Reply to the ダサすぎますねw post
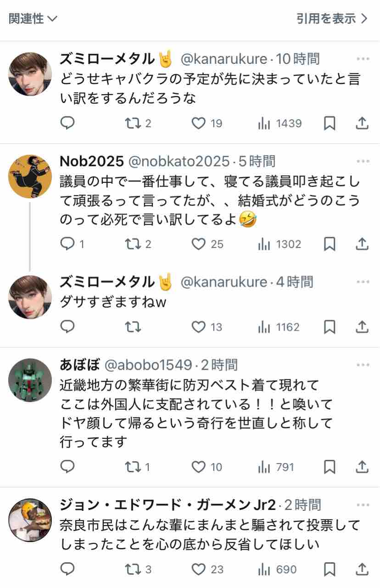This screenshot has height=588, width=380. tap(67, 327)
